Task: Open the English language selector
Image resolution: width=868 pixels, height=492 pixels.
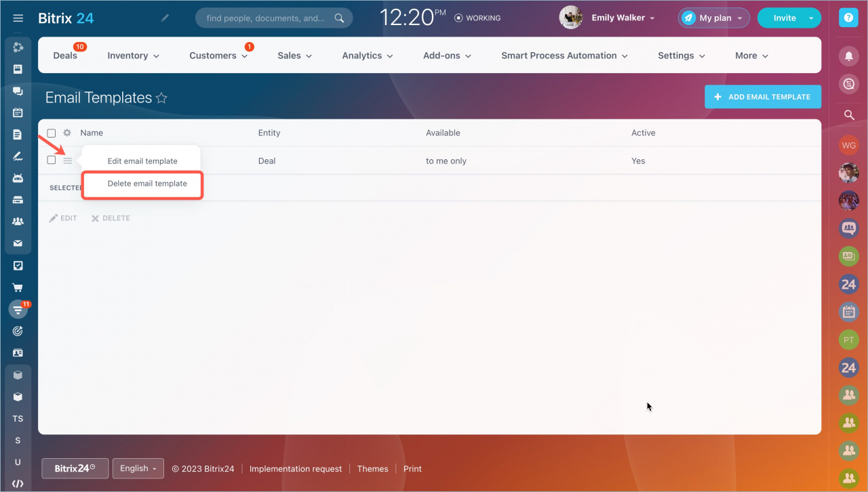Action: pos(138,468)
